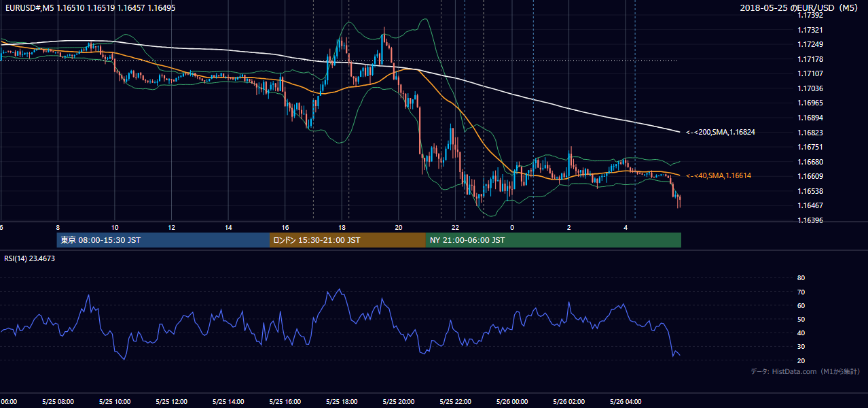This screenshot has width=868, height=408.
Task: Click hour tick 16 under the price chart
Action: 285,228
